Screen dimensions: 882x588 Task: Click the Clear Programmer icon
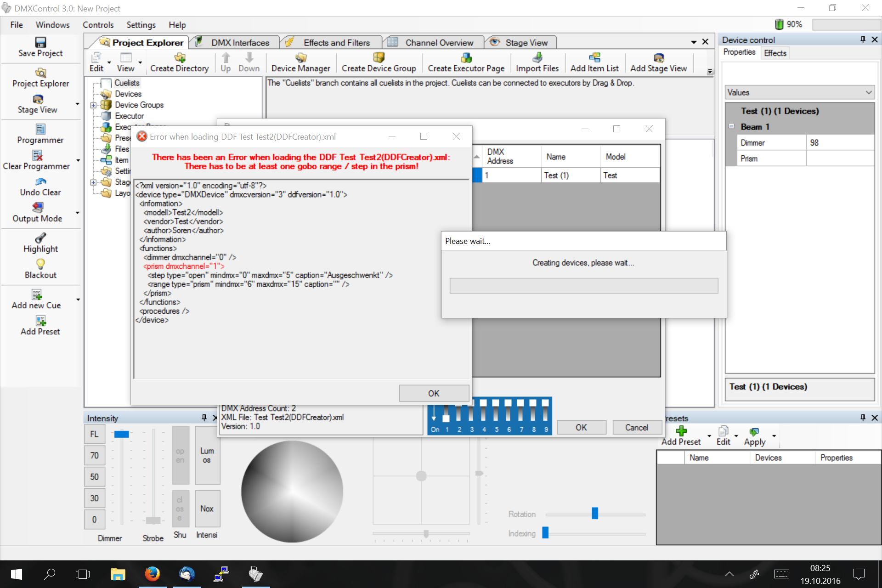pyautogui.click(x=37, y=156)
